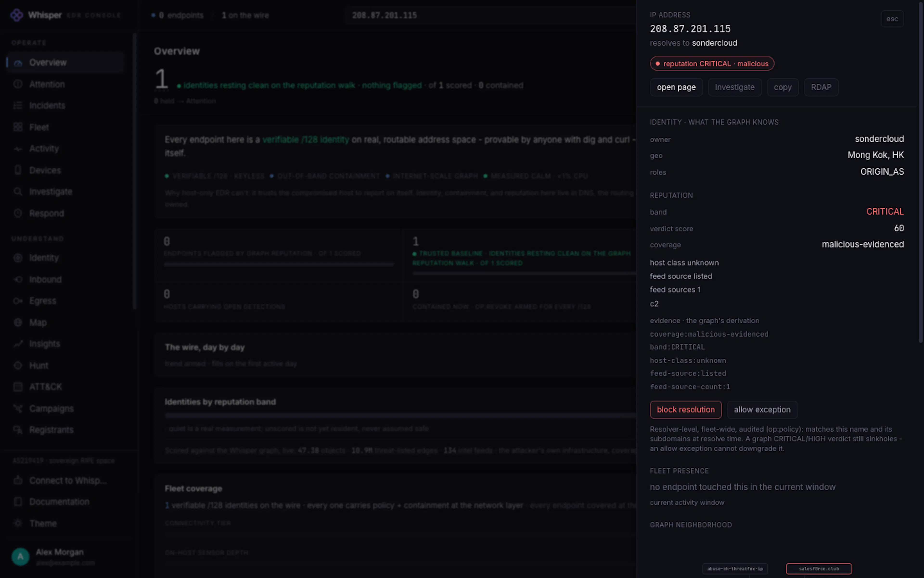Click the Mong Kok, HK geo value
The height and width of the screenshot is (578, 924).
[875, 155]
